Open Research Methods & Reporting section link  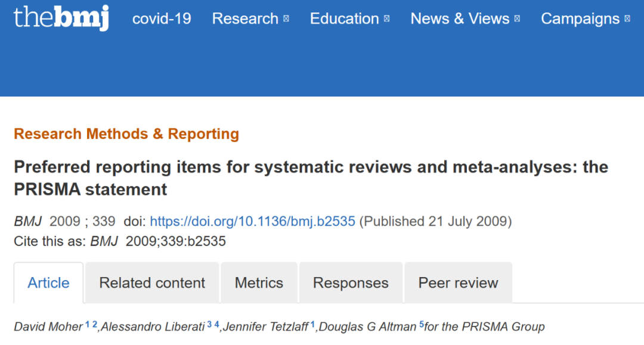point(126,133)
